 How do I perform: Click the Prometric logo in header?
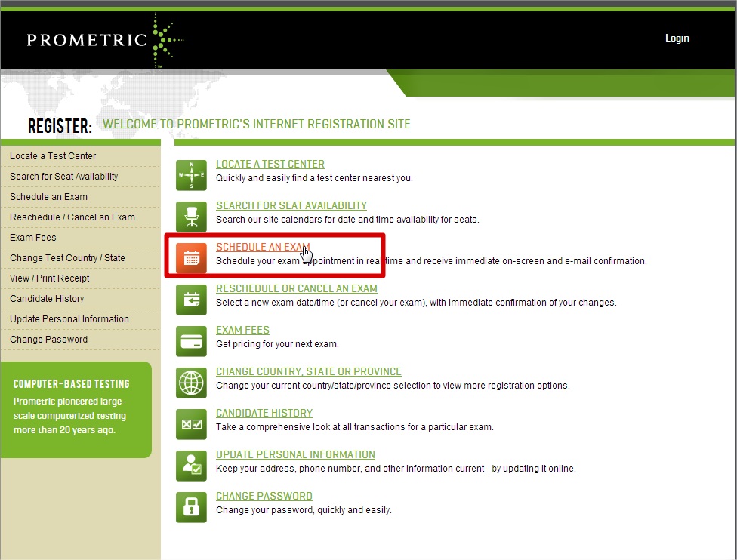(104, 39)
